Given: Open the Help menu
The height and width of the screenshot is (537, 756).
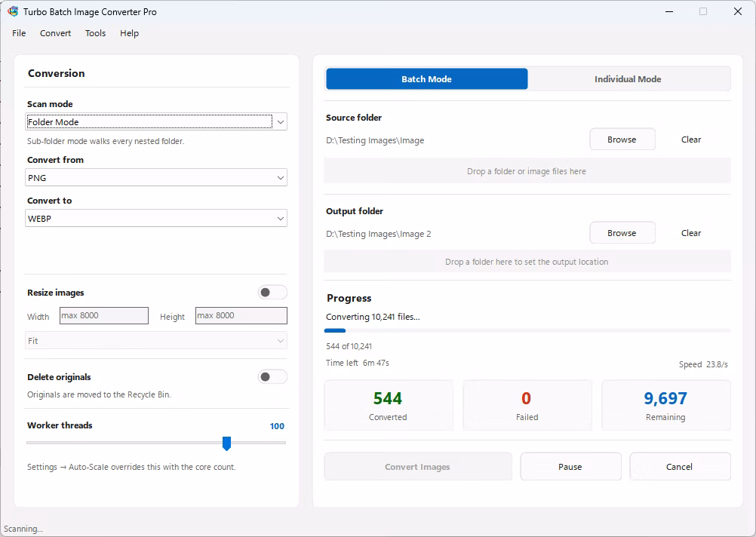Looking at the screenshot, I should tap(129, 33).
